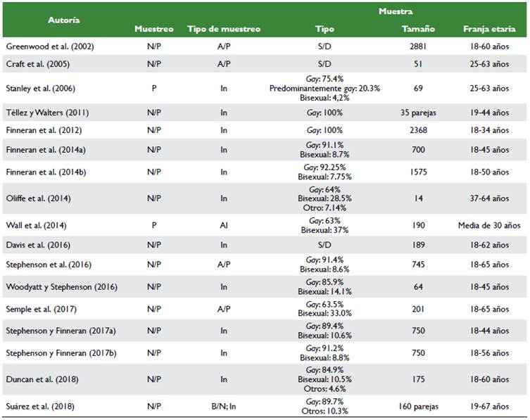Click Woodyatt y Stephenson (2016) citation
This screenshot has width=530, height=420.
pos(61,287)
